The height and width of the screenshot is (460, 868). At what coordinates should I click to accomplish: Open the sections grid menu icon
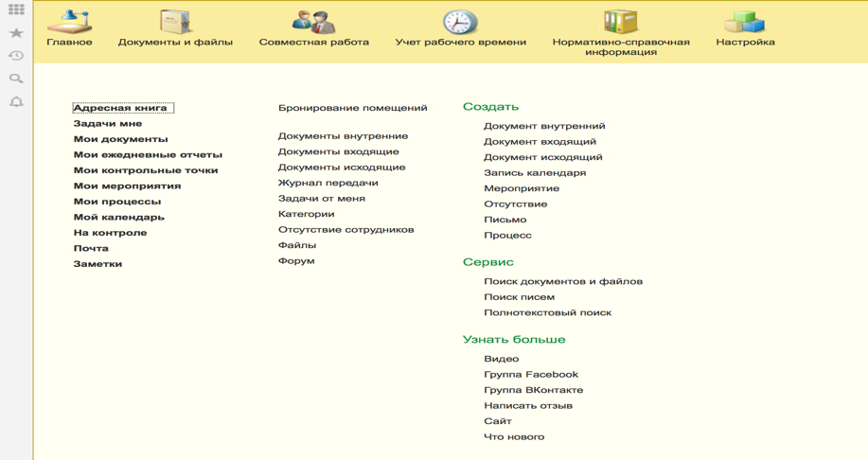tap(16, 9)
